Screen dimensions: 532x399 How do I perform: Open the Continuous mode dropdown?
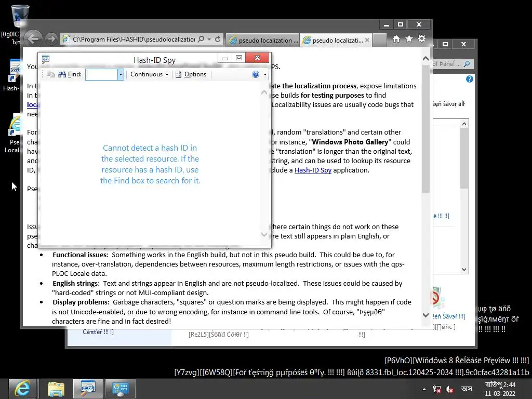tap(150, 74)
